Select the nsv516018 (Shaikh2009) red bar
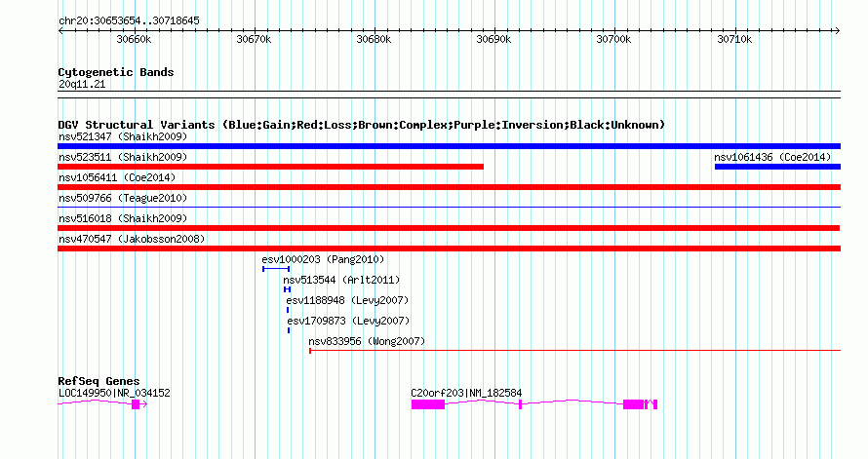 [x=449, y=228]
